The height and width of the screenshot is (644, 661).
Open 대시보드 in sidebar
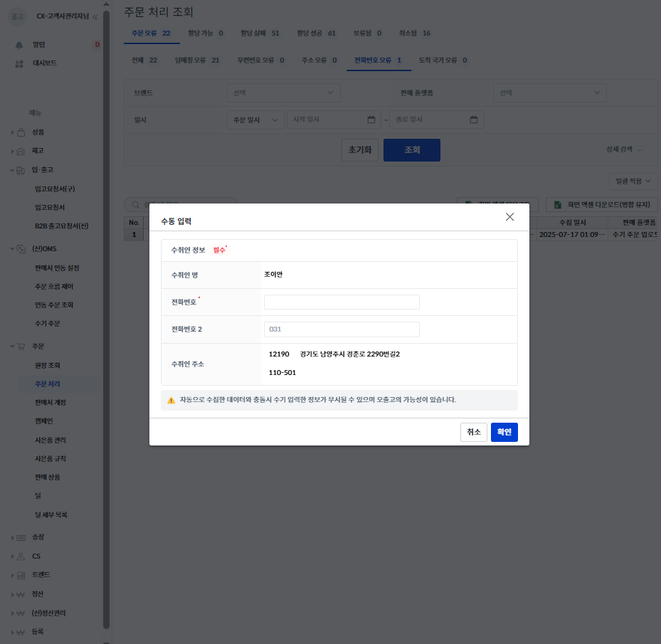pyautogui.click(x=45, y=63)
